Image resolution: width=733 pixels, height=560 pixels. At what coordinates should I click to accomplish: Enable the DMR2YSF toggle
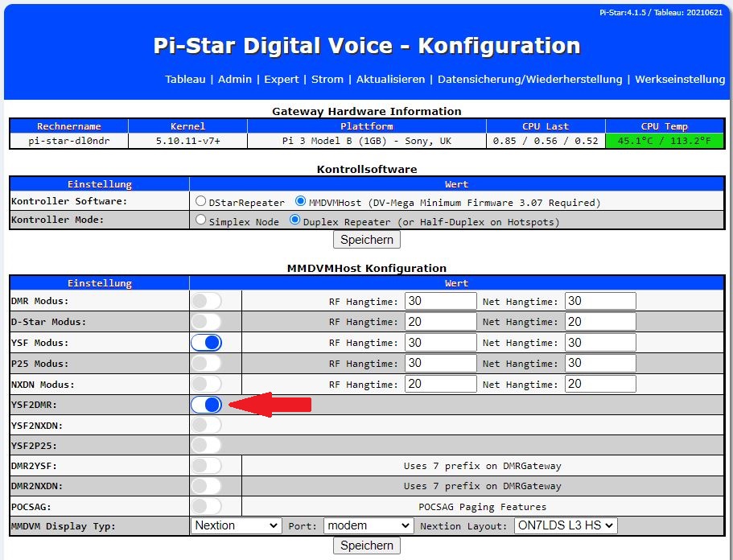point(206,466)
